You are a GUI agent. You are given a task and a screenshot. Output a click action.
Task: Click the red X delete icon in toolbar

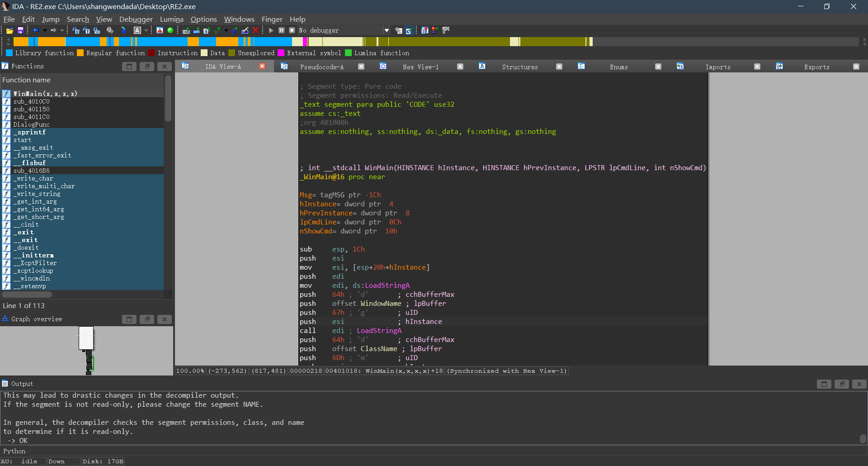256,30
